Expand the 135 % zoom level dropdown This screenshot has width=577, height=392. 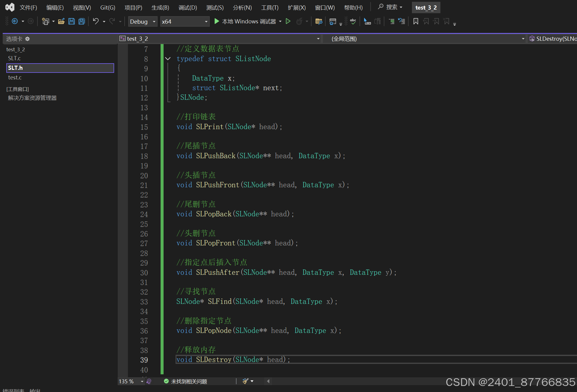click(x=142, y=381)
